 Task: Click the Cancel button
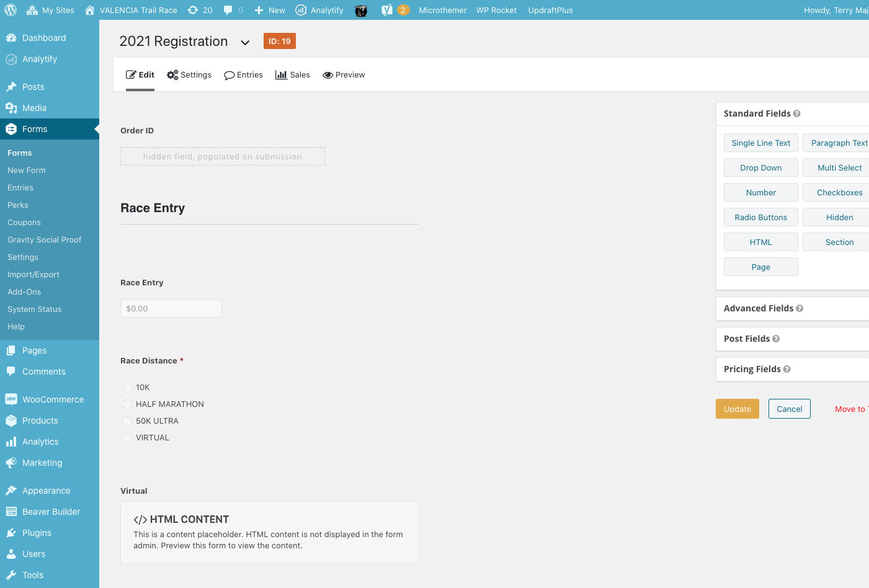(790, 409)
